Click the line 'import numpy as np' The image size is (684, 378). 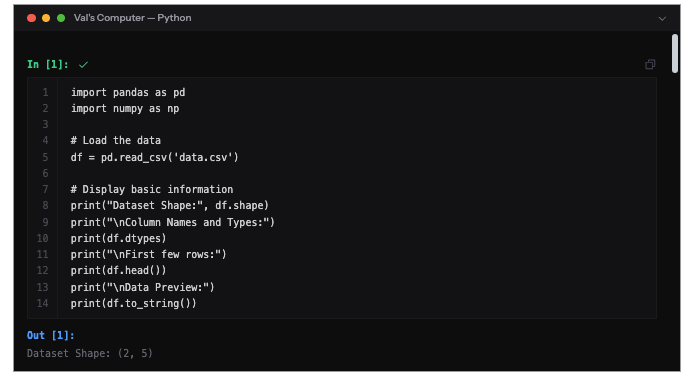(125, 109)
